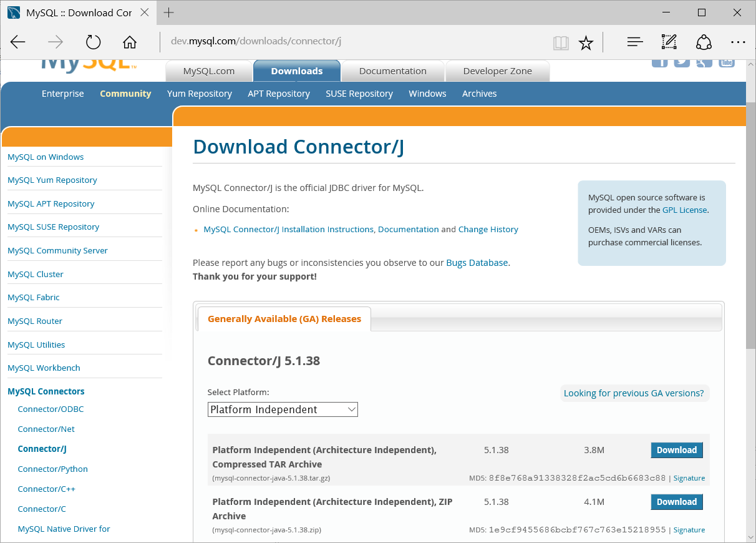Open Connector/Net sidebar link
This screenshot has width=756, height=543.
coord(46,429)
